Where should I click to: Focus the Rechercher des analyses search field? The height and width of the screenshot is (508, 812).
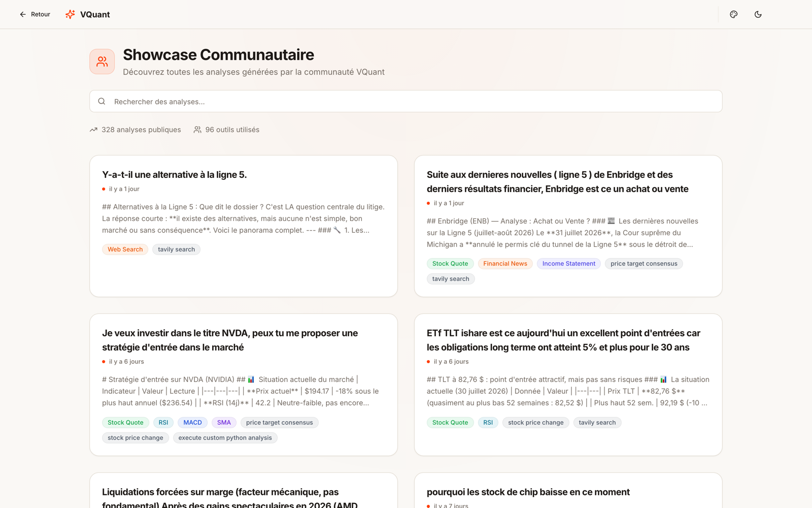(x=406, y=101)
